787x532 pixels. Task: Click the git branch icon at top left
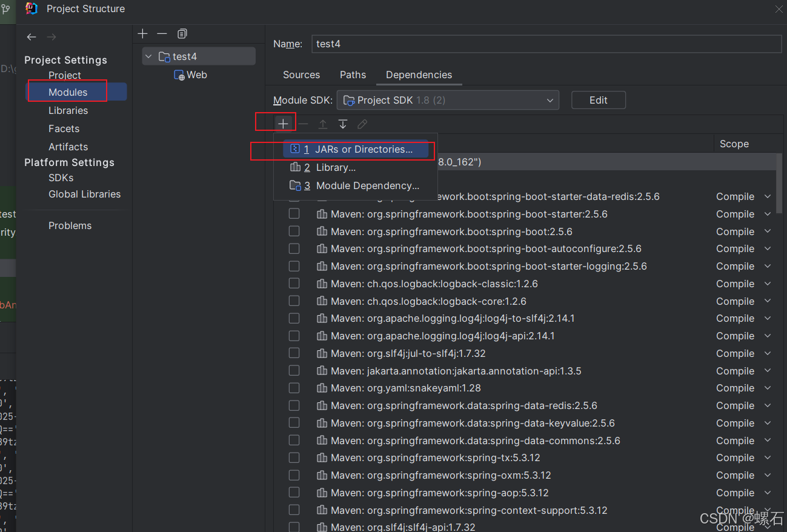click(6, 8)
